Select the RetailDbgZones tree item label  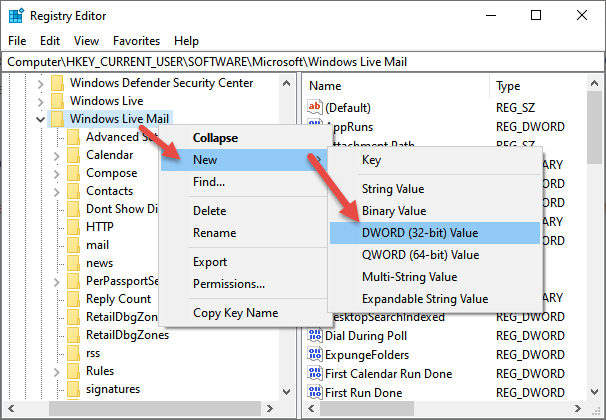pyautogui.click(x=128, y=335)
